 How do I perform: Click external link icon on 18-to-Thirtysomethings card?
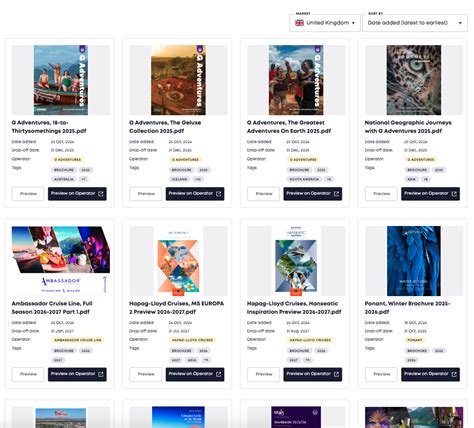101,194
